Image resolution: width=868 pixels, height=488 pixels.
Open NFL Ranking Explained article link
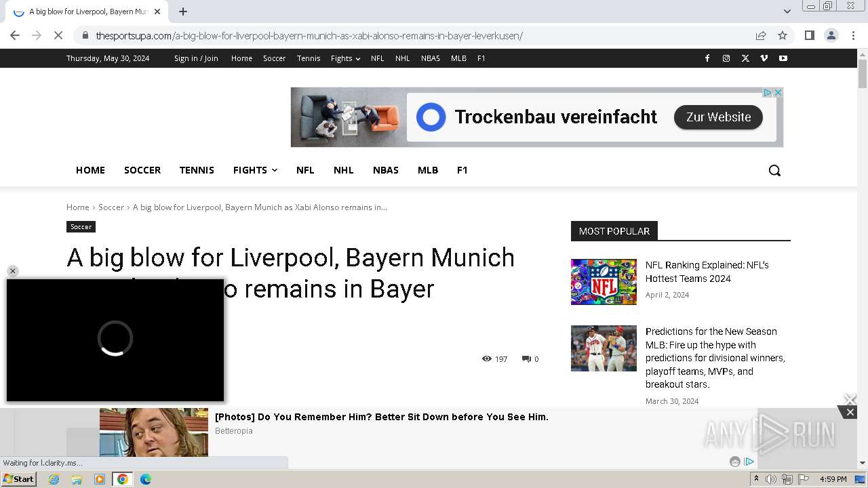click(x=707, y=272)
